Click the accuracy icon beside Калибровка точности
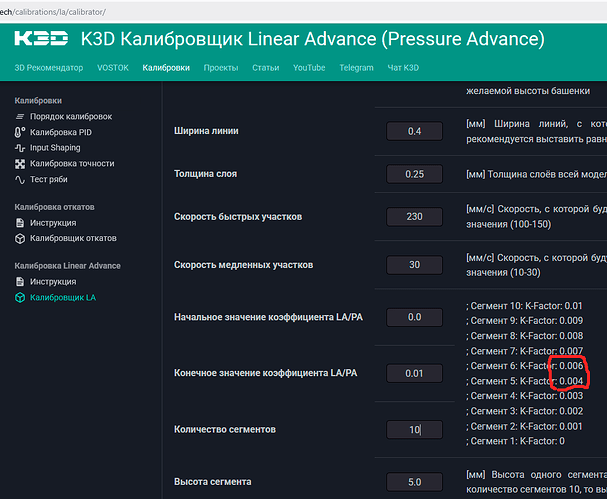The image size is (607, 499). click(20, 164)
